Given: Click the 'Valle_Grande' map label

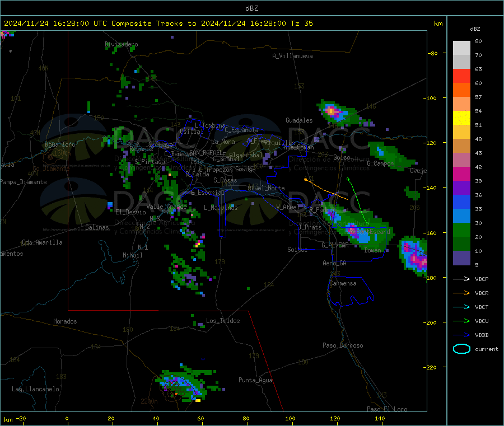Looking at the screenshot, I should pos(166,206).
